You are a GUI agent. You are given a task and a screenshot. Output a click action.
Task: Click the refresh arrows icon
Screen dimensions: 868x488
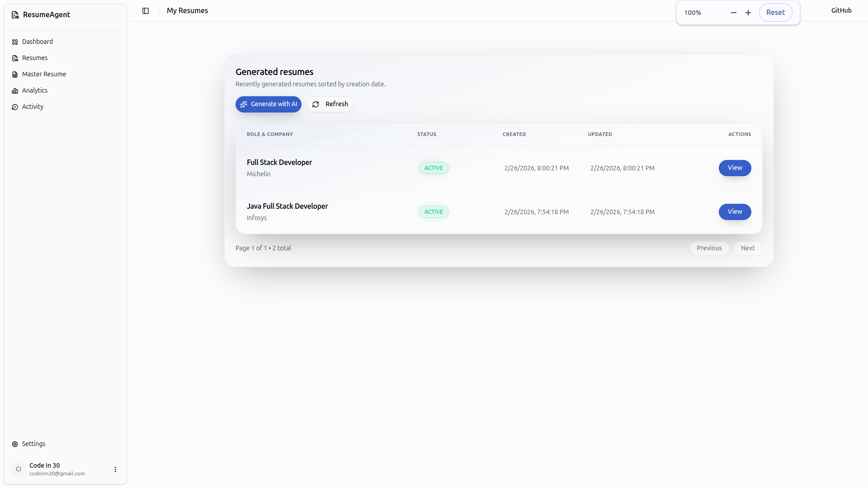[x=316, y=104]
